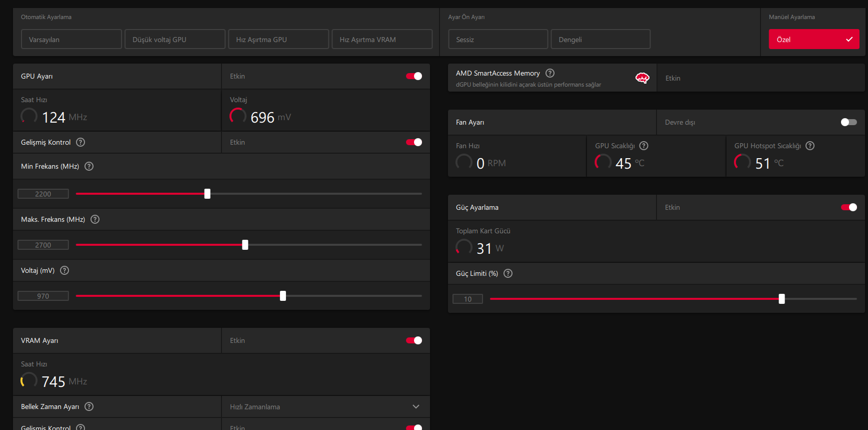Select Özel manual tuning option
This screenshot has height=430, width=868.
814,39
